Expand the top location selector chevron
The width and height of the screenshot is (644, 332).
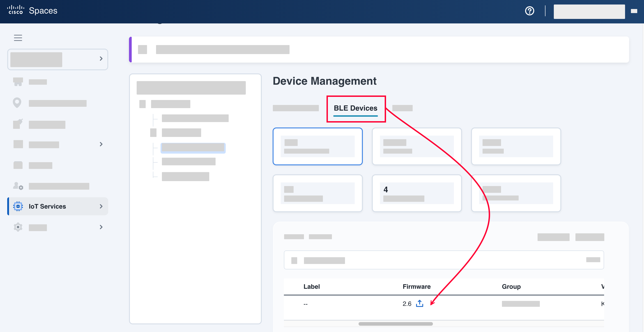[101, 59]
